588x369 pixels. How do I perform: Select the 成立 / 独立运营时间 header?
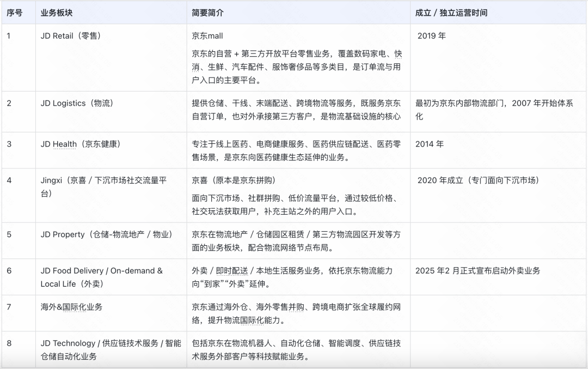point(451,13)
